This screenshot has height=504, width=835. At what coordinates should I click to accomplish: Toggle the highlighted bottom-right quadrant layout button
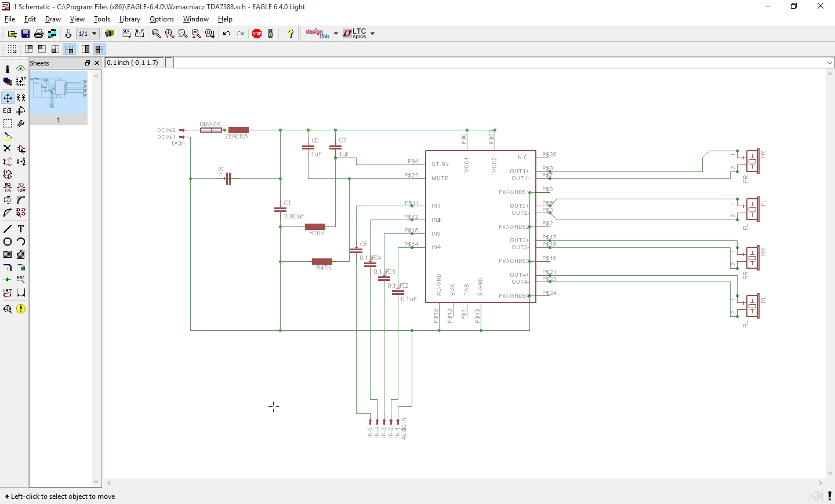pyautogui.click(x=70, y=49)
